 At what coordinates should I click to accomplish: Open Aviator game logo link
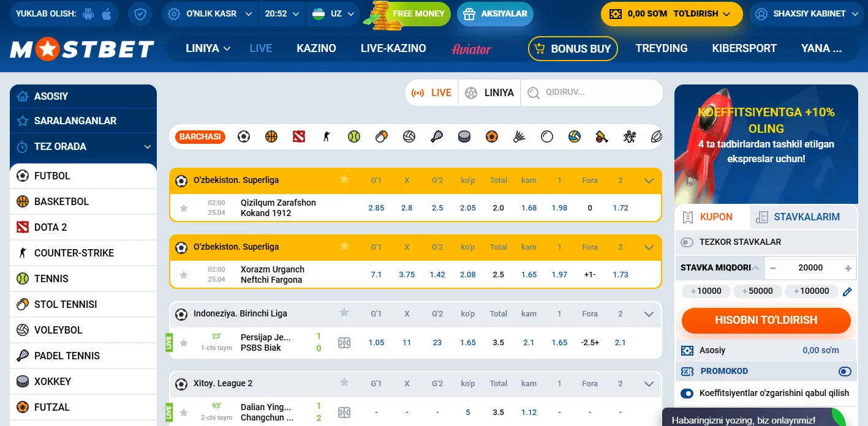coord(471,49)
